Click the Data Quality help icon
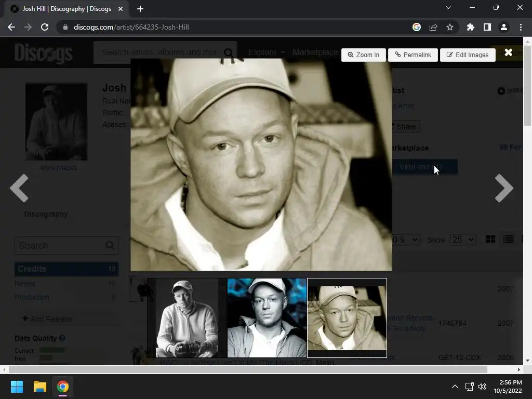Viewport: 532px width, 399px height. click(62, 338)
